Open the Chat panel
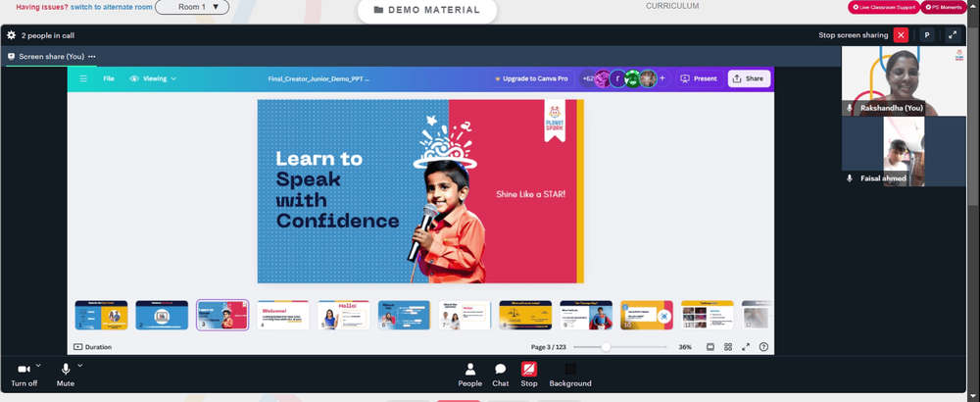 tap(500, 375)
